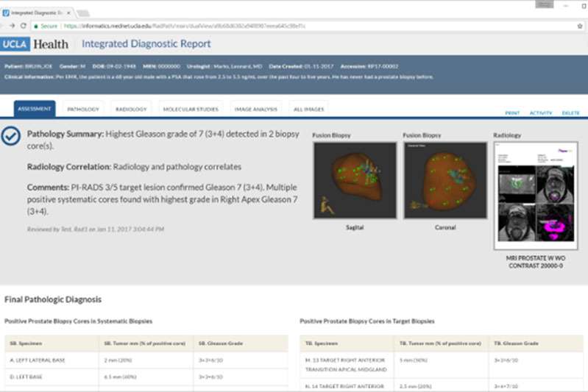Click the checkmark icon beside Pathology Summary
This screenshot has height=392, width=588.
(x=11, y=137)
